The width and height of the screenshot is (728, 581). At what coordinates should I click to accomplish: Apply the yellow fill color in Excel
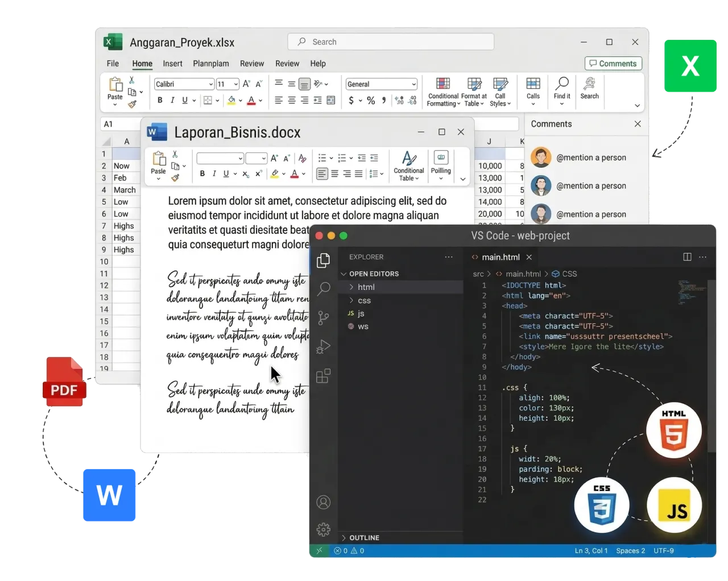point(232,101)
